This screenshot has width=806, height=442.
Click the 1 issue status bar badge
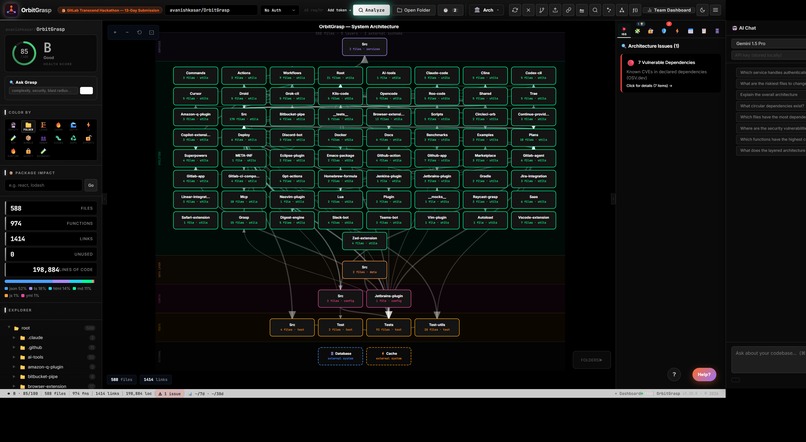pyautogui.click(x=169, y=394)
